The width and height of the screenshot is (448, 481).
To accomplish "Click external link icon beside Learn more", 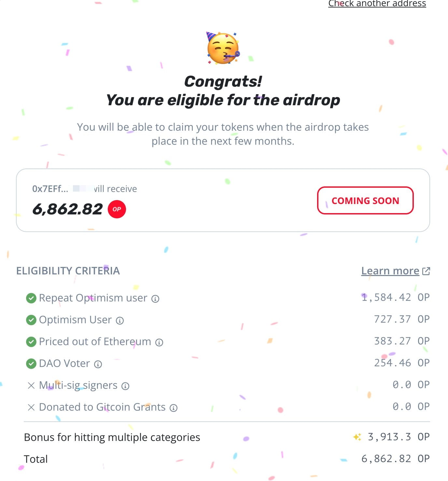I will point(426,271).
